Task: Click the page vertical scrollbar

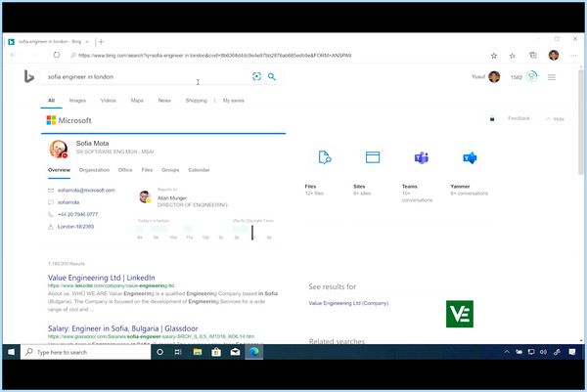Action: pyautogui.click(x=581, y=123)
